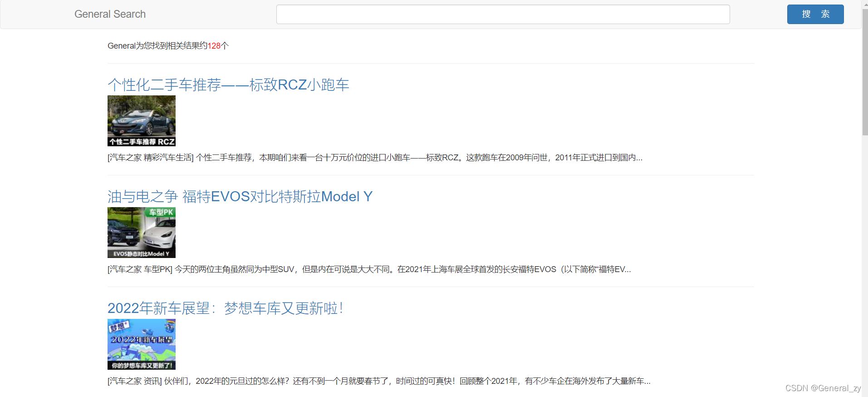Click the EVOS vs Model Y thumbnail
This screenshot has height=397, width=868.
(142, 233)
